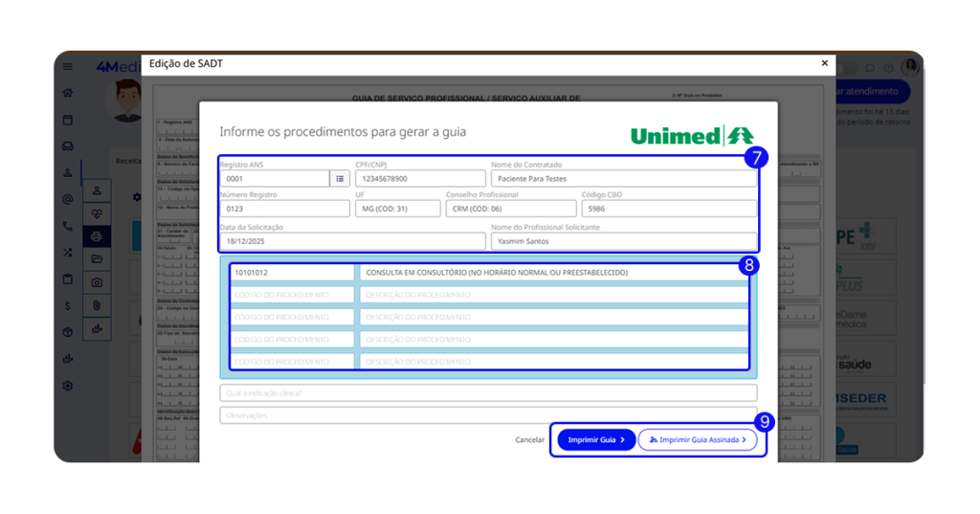Go to the home icon in sidebar
The height and width of the screenshot is (514, 980).
pos(68,93)
